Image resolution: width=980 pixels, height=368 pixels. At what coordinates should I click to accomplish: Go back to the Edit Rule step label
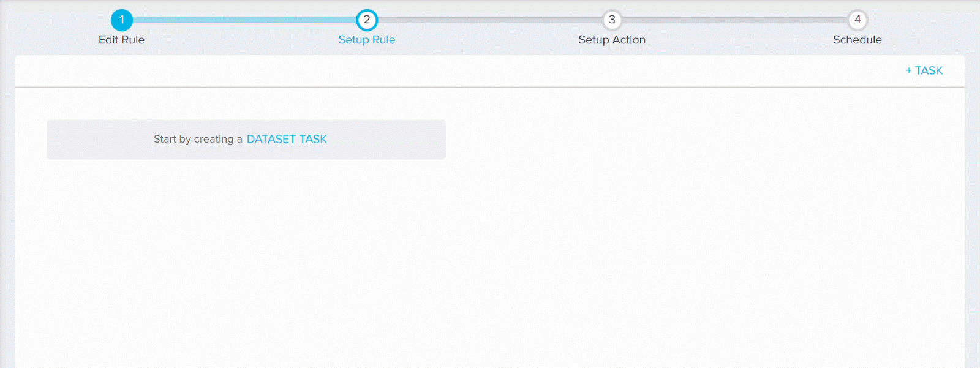(x=121, y=40)
